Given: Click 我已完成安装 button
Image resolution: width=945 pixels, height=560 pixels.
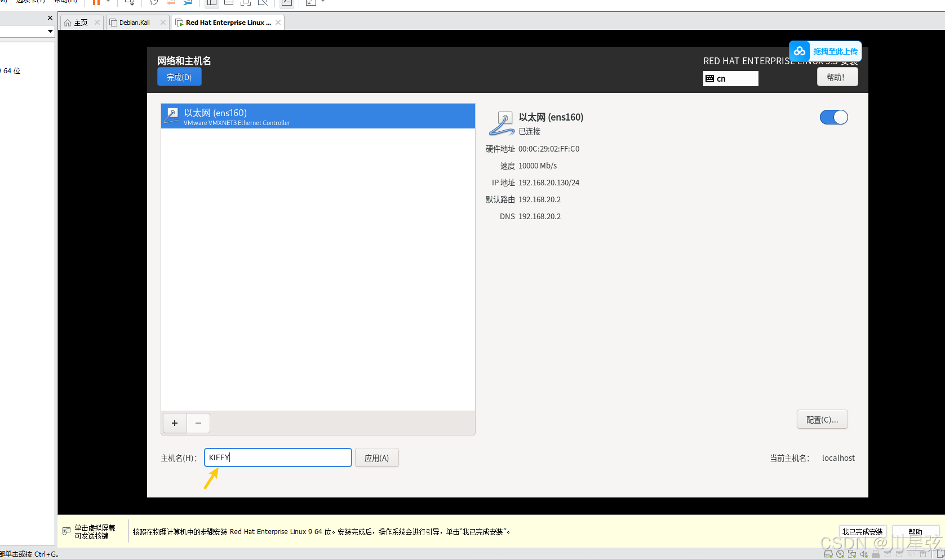Looking at the screenshot, I should (862, 532).
